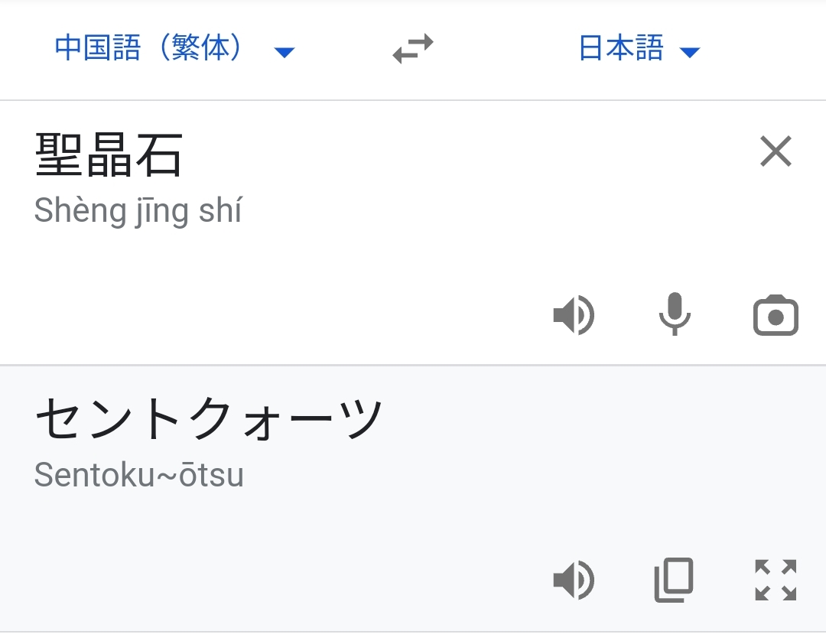Select the 日本語 target language label
826x644 pixels.
click(x=621, y=49)
